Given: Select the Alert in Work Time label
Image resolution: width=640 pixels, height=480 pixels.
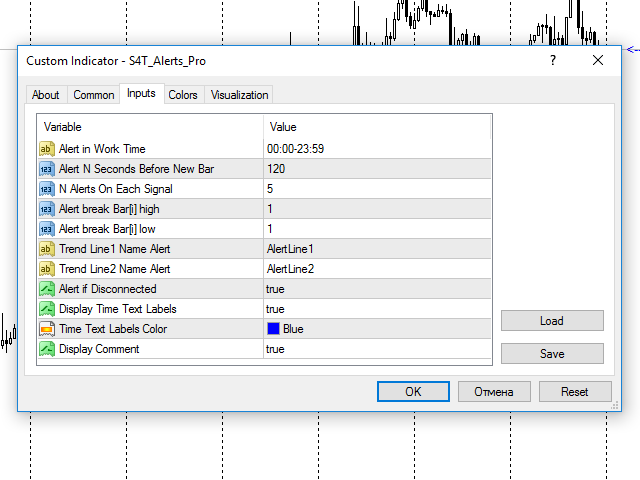Looking at the screenshot, I should click(102, 149).
